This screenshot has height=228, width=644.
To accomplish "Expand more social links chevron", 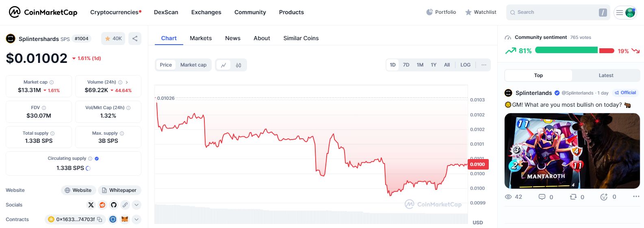I will 137,205.
